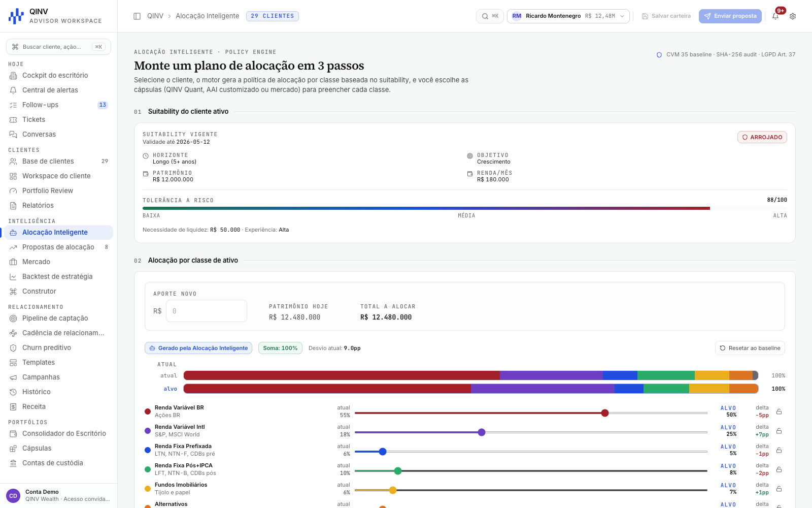
Task: Open Templates menu item
Action: (58, 362)
